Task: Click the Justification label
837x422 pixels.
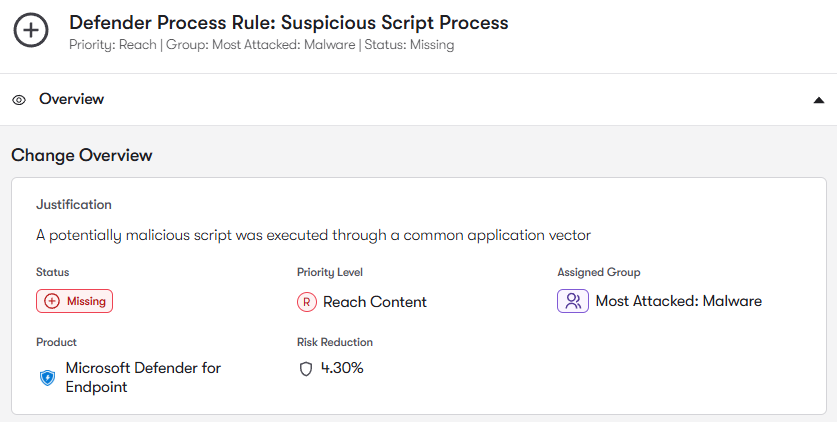Action: pos(74,204)
